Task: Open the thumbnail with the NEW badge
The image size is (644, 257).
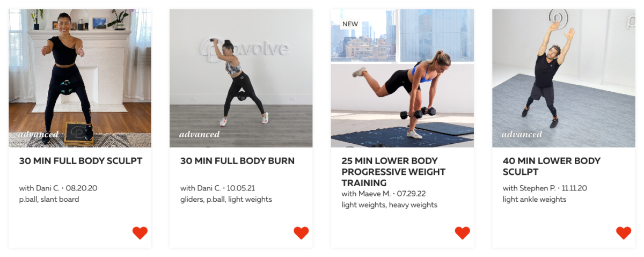Action: pyautogui.click(x=402, y=78)
